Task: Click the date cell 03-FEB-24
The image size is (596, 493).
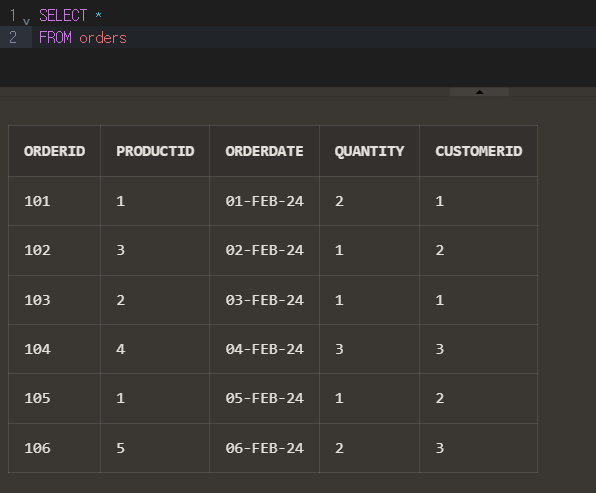Action: point(264,300)
